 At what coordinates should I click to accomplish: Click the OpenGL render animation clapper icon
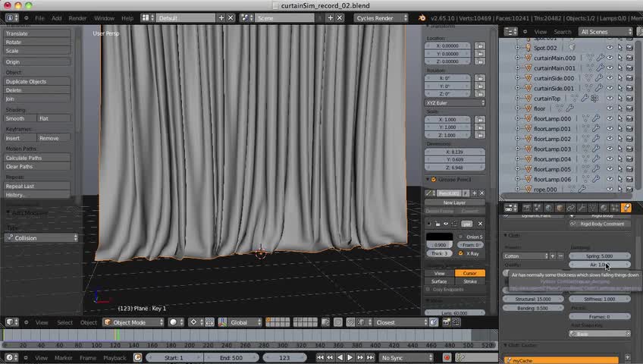[x=456, y=322]
